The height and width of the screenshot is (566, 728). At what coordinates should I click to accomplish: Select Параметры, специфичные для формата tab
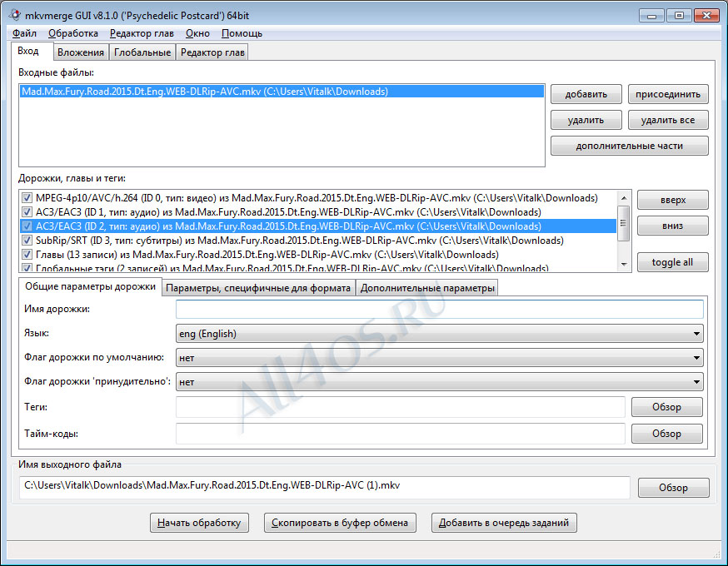258,288
